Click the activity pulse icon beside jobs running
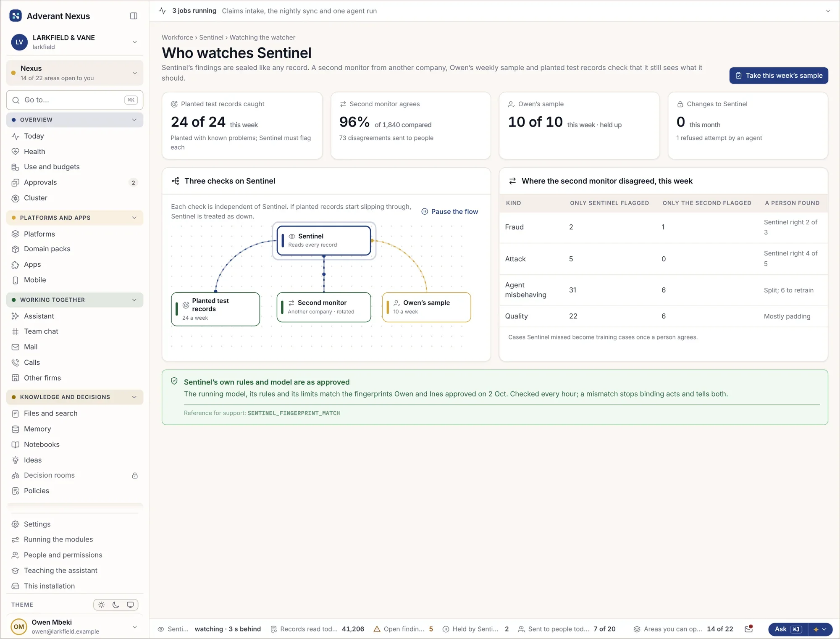This screenshot has height=639, width=840. point(163,11)
